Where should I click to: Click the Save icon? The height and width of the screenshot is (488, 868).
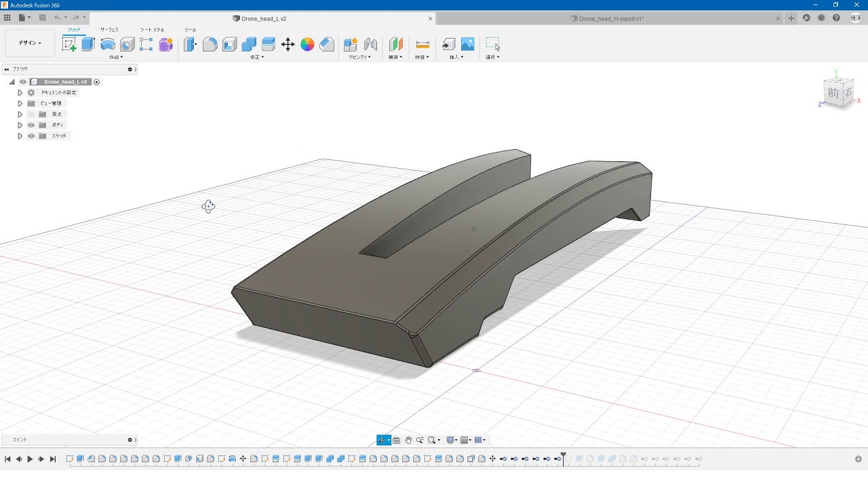43,18
